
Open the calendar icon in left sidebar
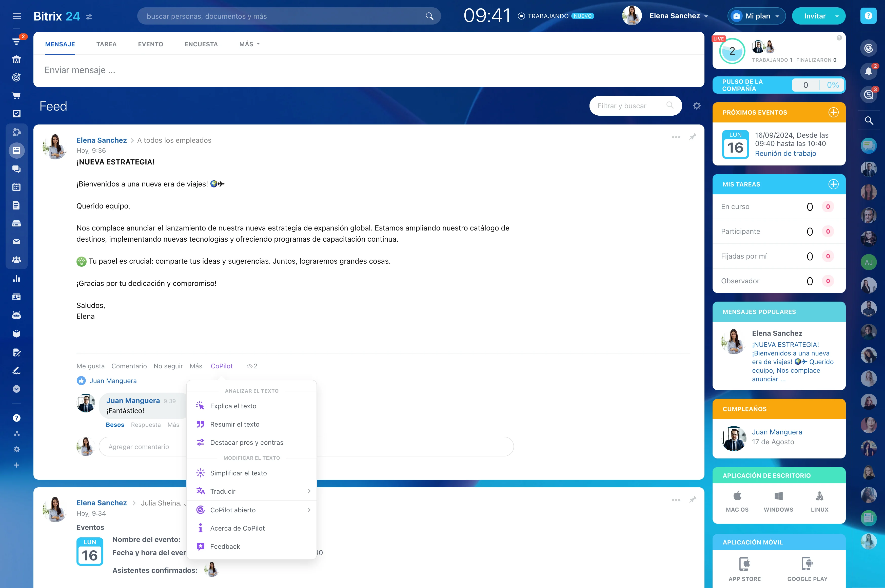point(16,187)
